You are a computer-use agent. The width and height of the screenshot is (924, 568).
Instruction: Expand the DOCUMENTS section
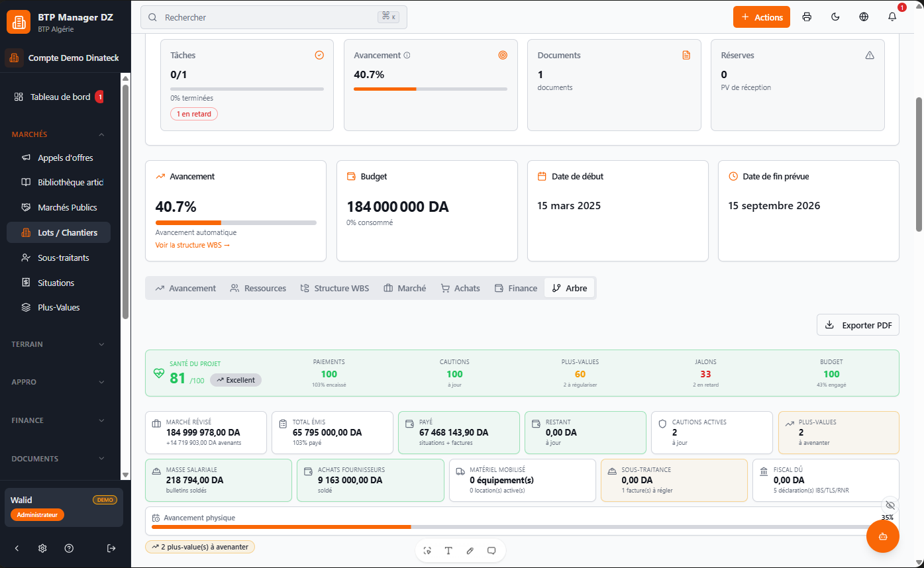coord(58,459)
